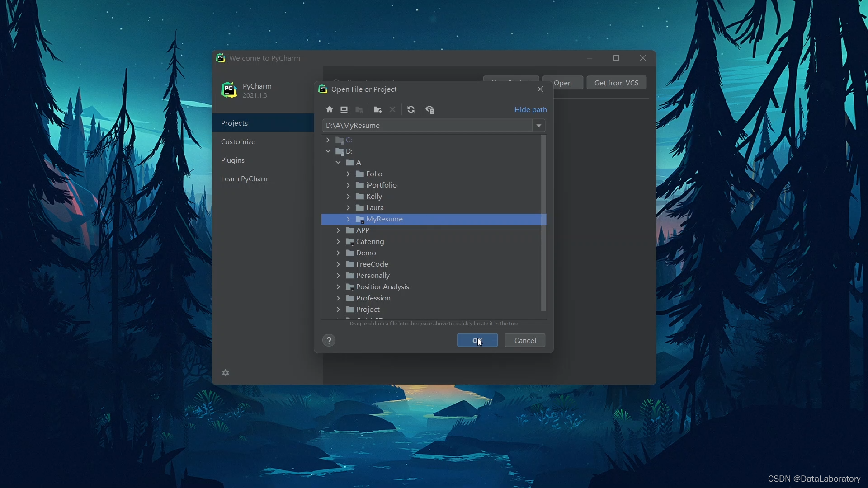
Task: Expand the Folio folder
Action: [x=348, y=174]
